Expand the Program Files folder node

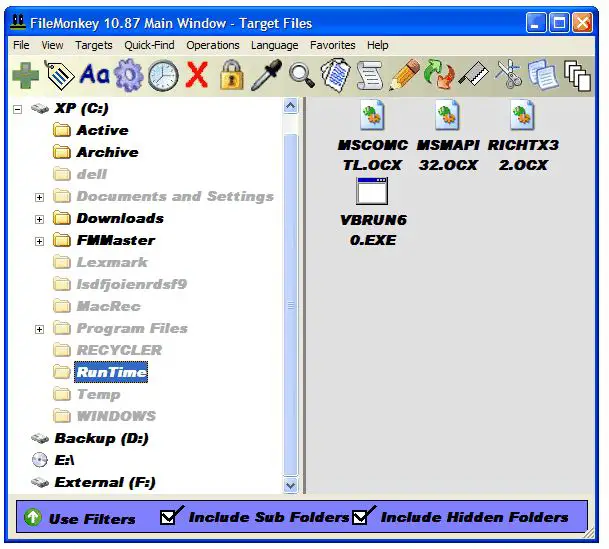[x=39, y=329]
